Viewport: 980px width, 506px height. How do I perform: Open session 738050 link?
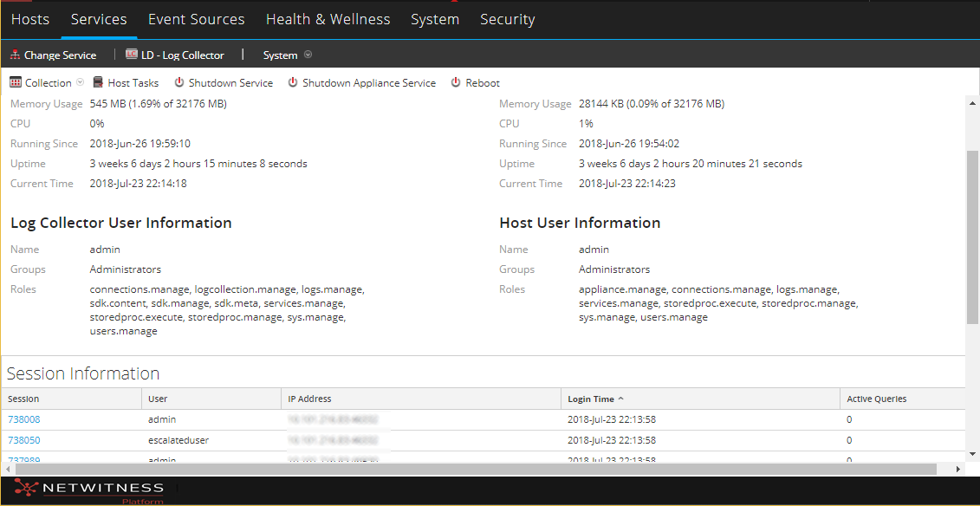(23, 440)
